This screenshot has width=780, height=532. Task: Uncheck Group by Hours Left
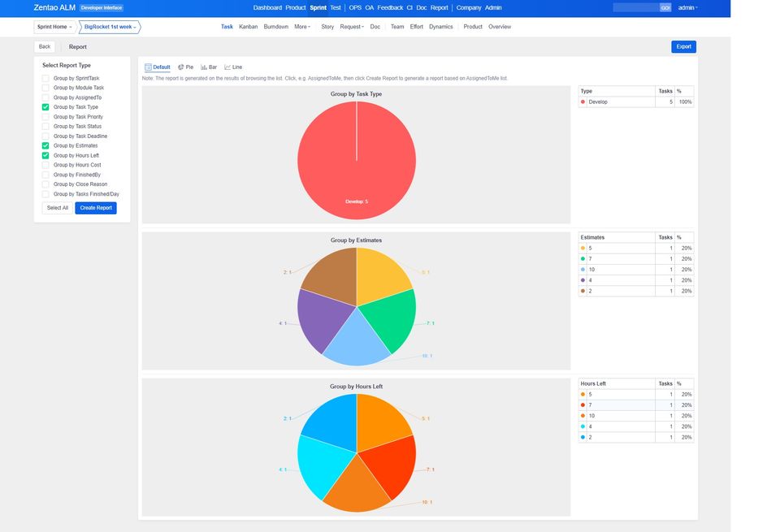(45, 156)
